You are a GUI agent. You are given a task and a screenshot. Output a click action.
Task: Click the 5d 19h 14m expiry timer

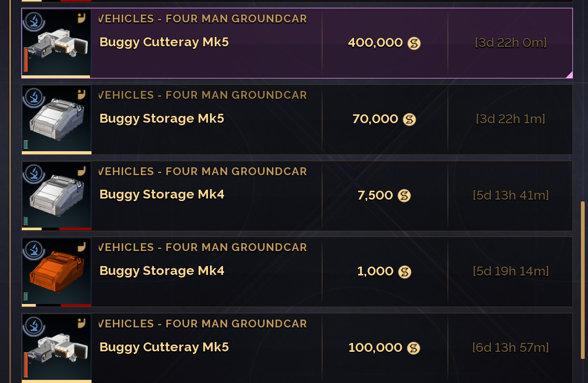(x=510, y=271)
